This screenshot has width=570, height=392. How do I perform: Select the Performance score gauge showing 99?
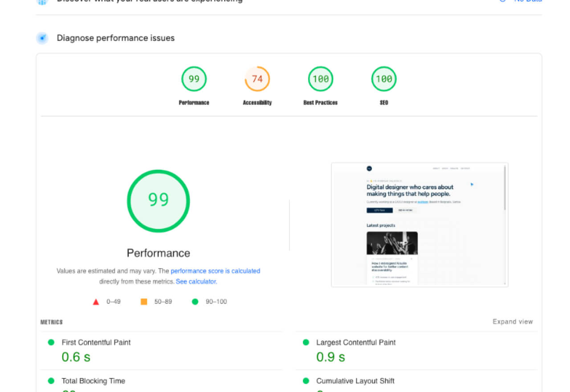194,78
